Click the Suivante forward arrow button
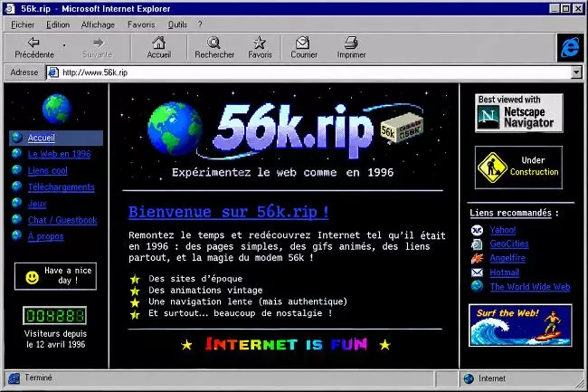 [x=98, y=47]
